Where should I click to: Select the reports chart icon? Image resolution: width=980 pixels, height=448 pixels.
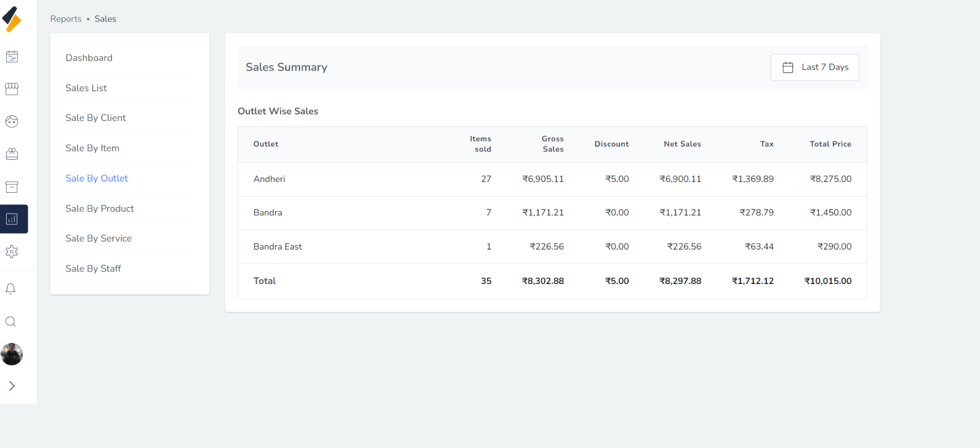(x=13, y=219)
